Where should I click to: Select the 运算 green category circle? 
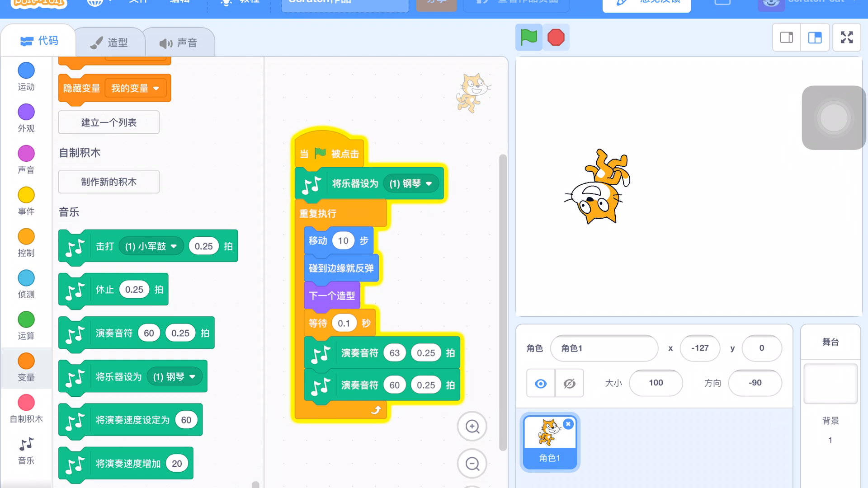(26, 319)
